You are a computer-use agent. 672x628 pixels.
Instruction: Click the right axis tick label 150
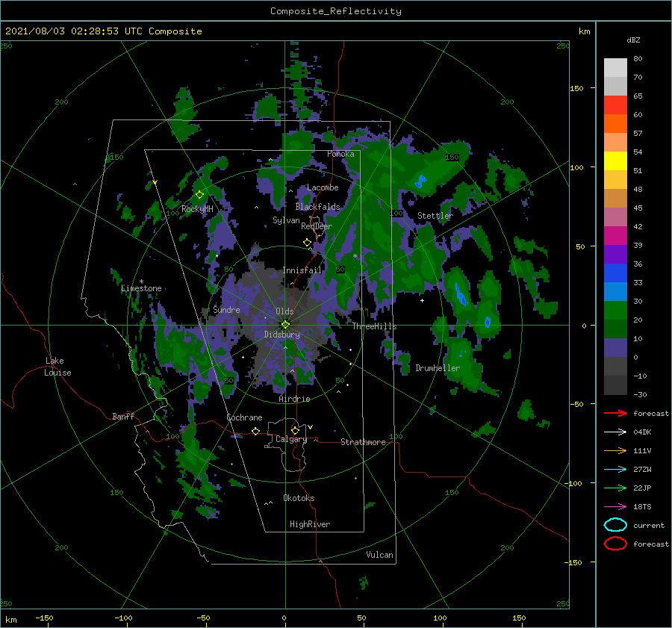576,88
